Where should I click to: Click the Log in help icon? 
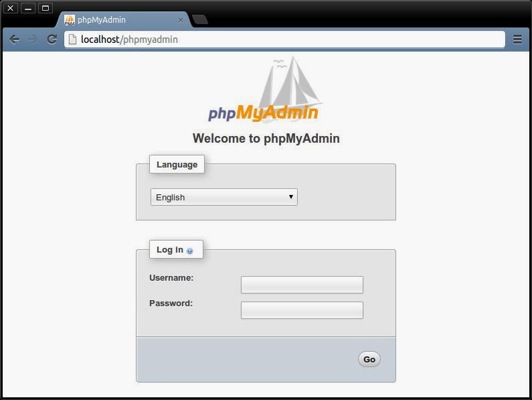(x=189, y=251)
